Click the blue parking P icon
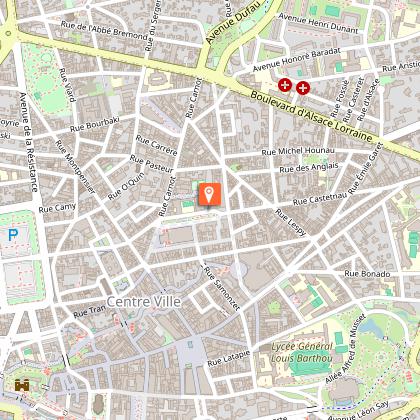 (x=13, y=235)
